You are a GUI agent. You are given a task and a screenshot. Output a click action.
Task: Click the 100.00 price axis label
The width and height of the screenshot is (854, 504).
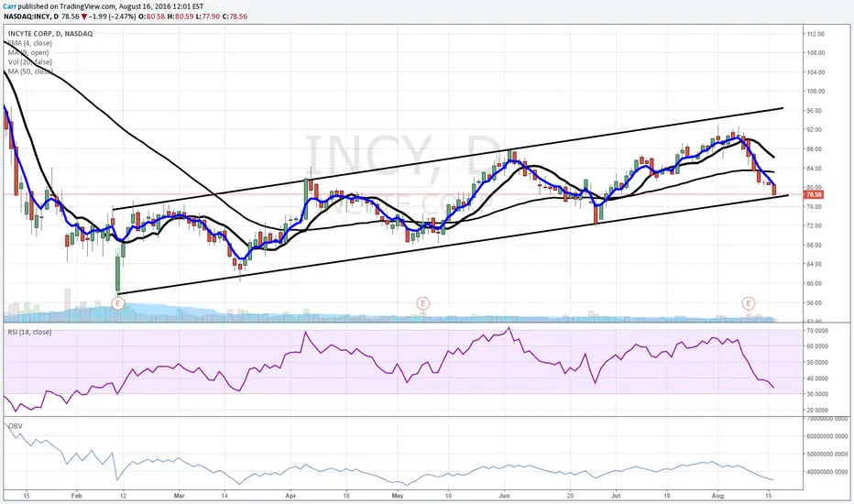click(816, 91)
